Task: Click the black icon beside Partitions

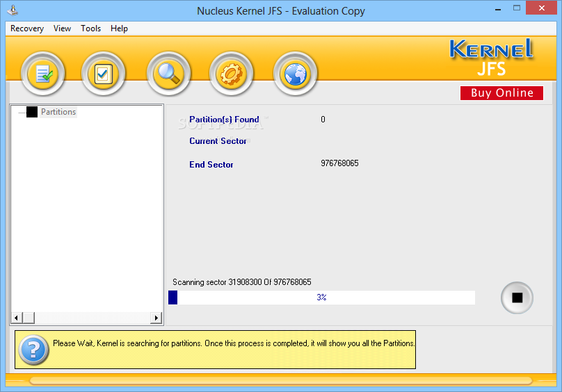Action: coord(32,112)
